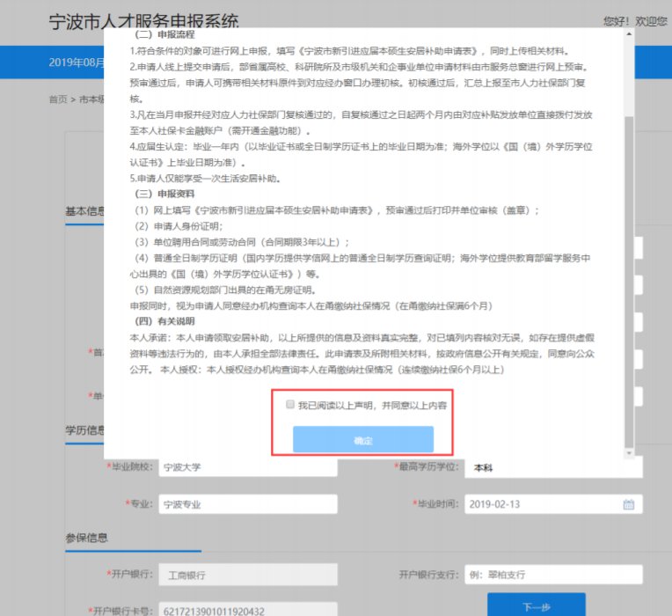Click the 参保信息 section heading
The height and width of the screenshot is (616, 672).
[x=86, y=538]
